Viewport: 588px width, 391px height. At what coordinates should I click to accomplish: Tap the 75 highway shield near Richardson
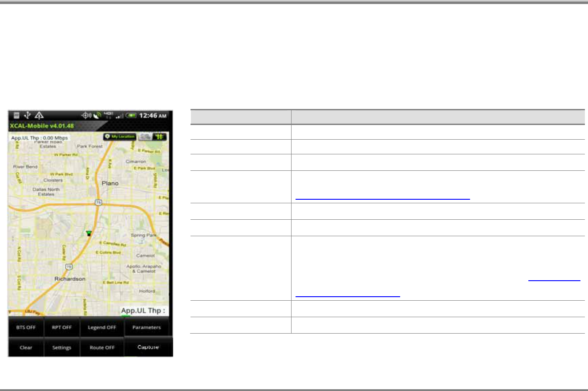(68, 266)
